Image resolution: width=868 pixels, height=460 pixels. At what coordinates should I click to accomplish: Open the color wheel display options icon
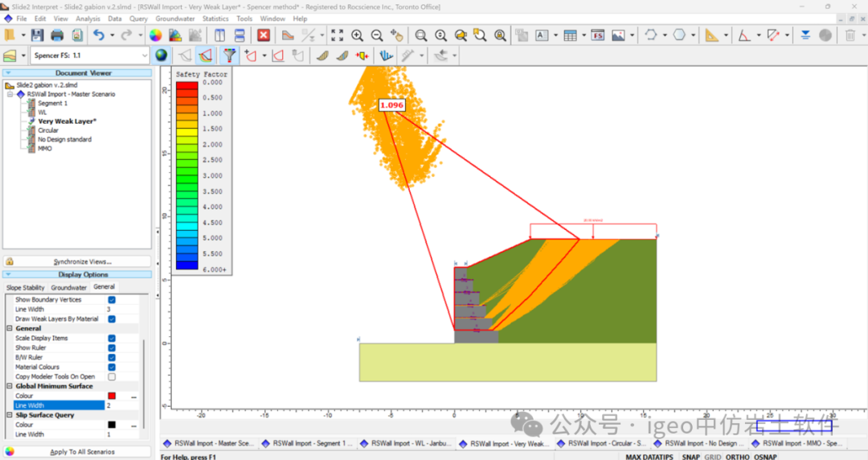click(156, 35)
